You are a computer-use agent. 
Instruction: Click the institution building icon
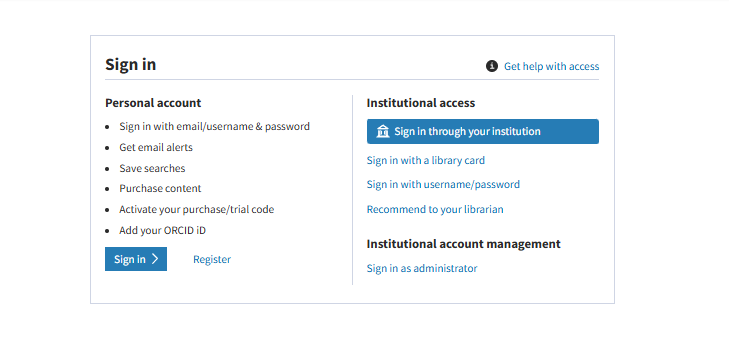tap(383, 132)
